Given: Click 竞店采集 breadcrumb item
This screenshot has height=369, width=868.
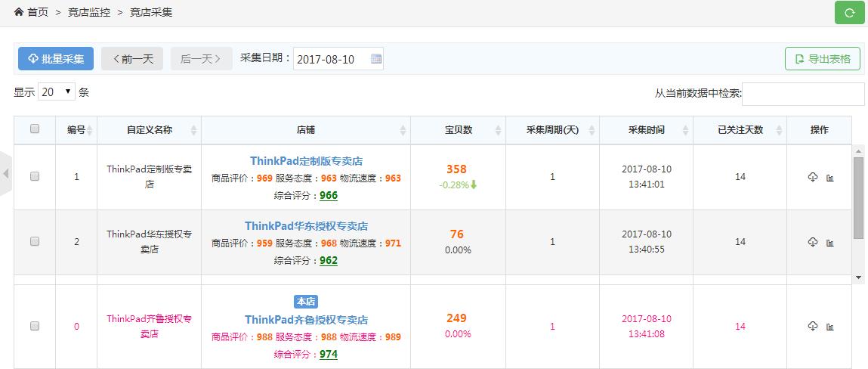Looking at the screenshot, I should coord(151,12).
